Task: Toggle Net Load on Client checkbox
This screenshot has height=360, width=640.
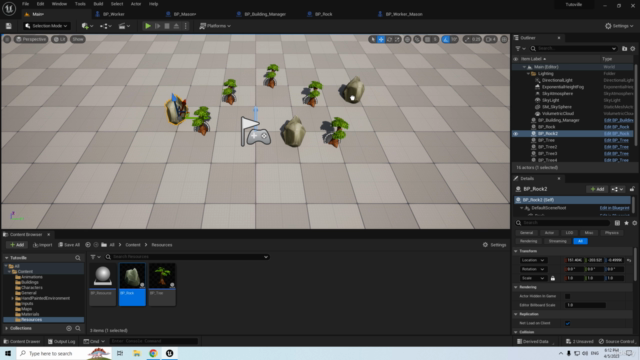Action: [567, 323]
